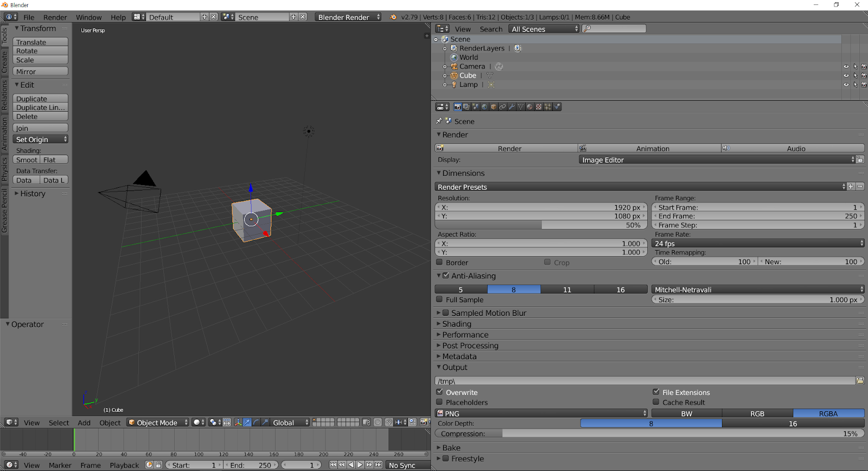
Task: Open the Render Presets dropdown
Action: pyautogui.click(x=640, y=186)
